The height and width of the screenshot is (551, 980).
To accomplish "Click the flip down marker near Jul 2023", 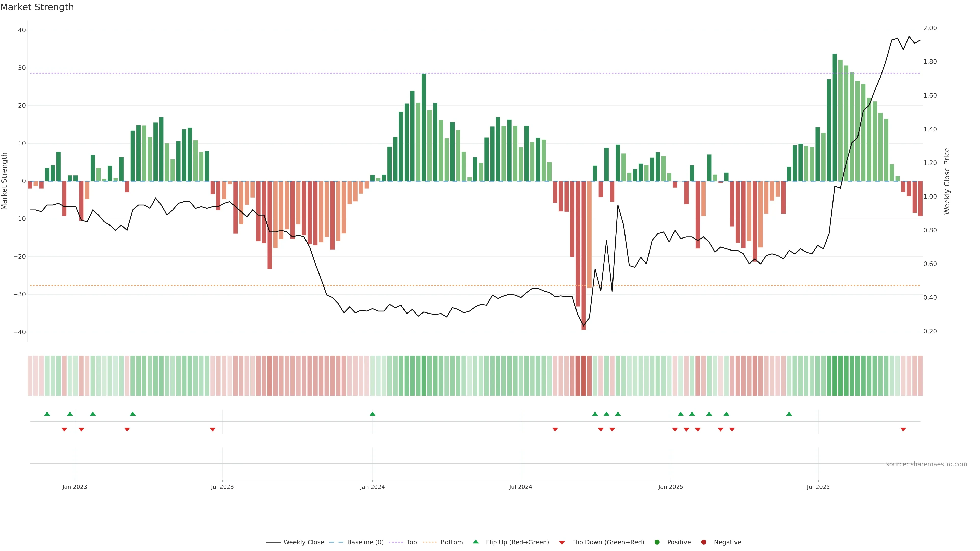I will pos(213,429).
